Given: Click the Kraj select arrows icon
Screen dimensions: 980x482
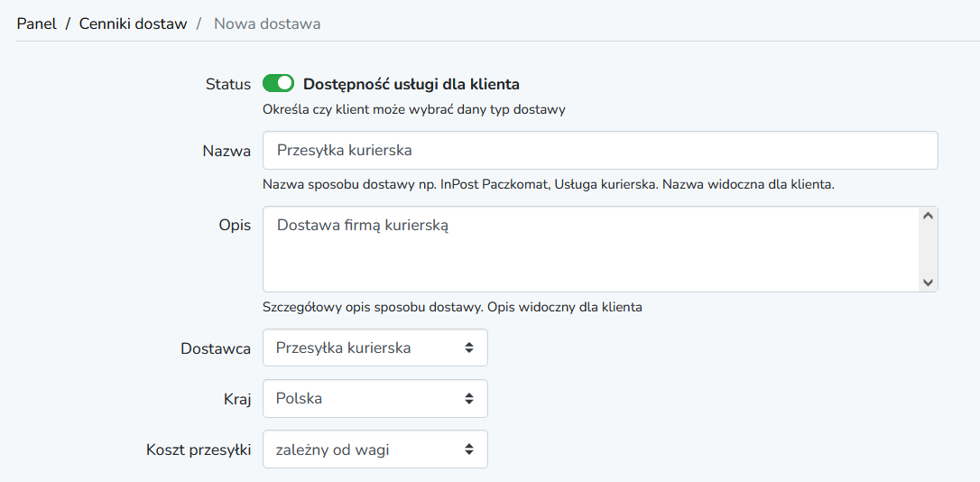Looking at the screenshot, I should click(x=469, y=399).
